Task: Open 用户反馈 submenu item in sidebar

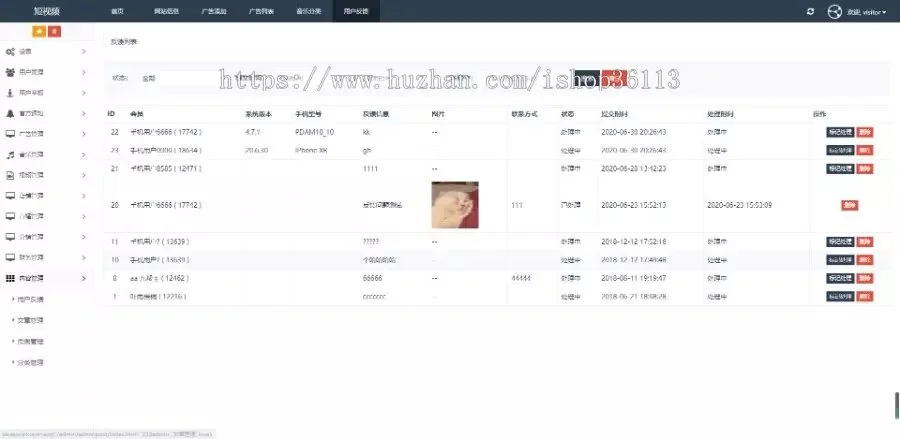Action: click(x=31, y=300)
